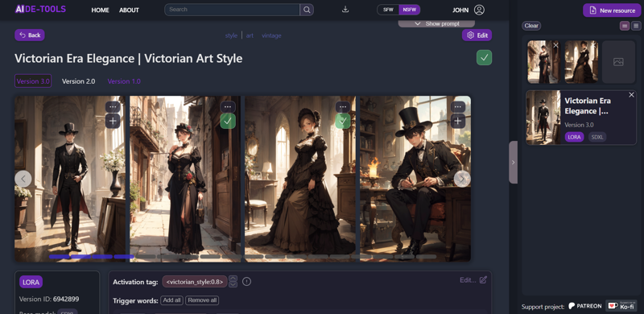The height and width of the screenshot is (314, 644).
Task: Collapse the right sidebar with arrow handle
Action: (513, 163)
